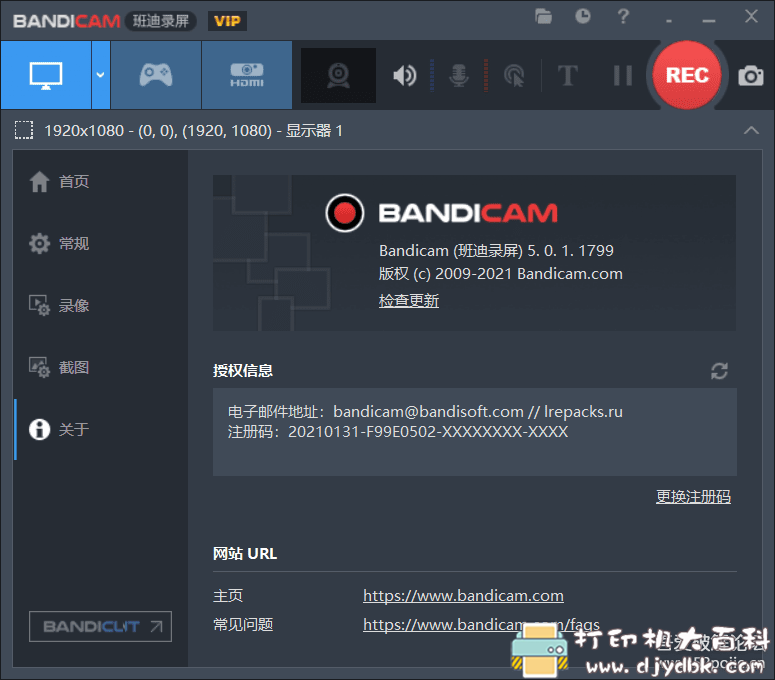Screen dimensions: 775x680
Task: Open output folder icon in title bar
Action: tap(543, 17)
